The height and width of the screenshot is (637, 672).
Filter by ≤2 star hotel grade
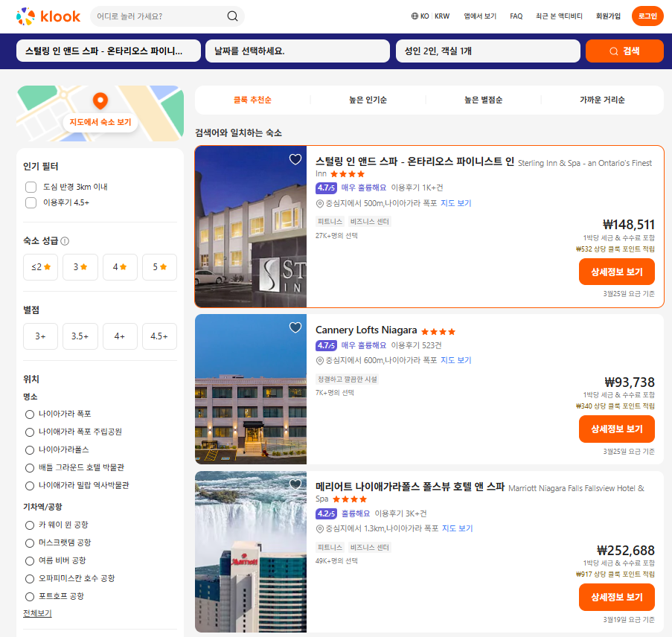[x=41, y=267]
